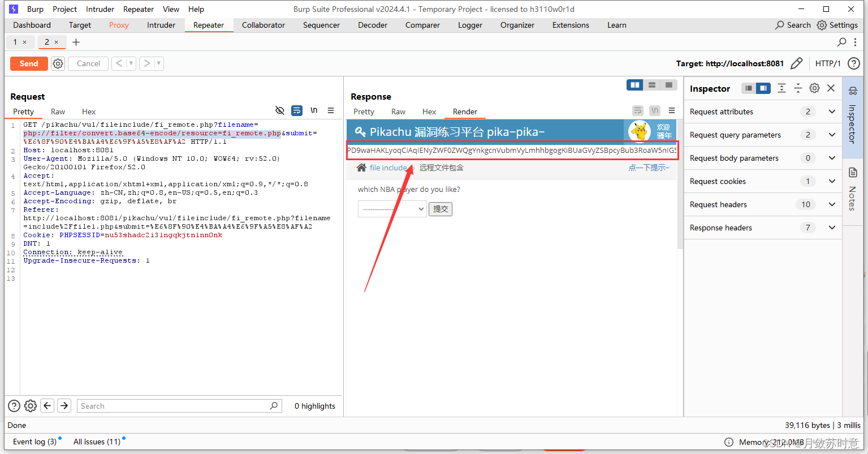Viewport: 868px width, 454px height.
Task: Click the Send button
Action: [x=29, y=63]
